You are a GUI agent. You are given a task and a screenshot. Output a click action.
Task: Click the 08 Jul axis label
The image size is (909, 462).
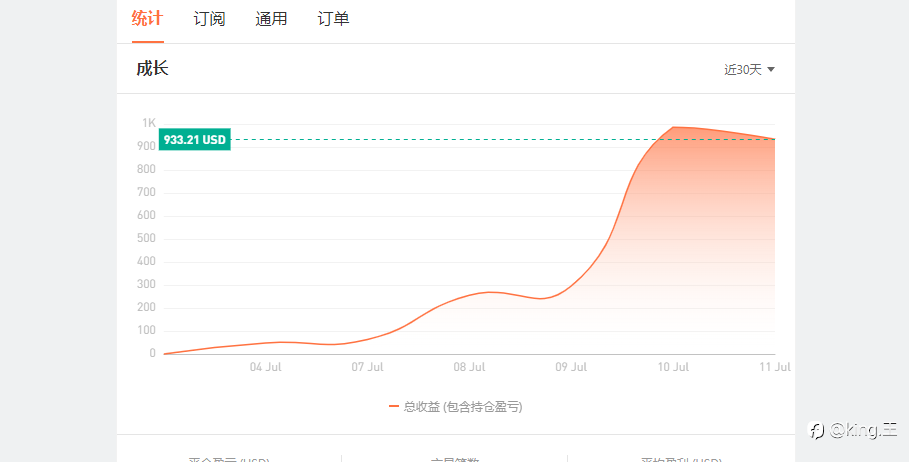(x=469, y=367)
